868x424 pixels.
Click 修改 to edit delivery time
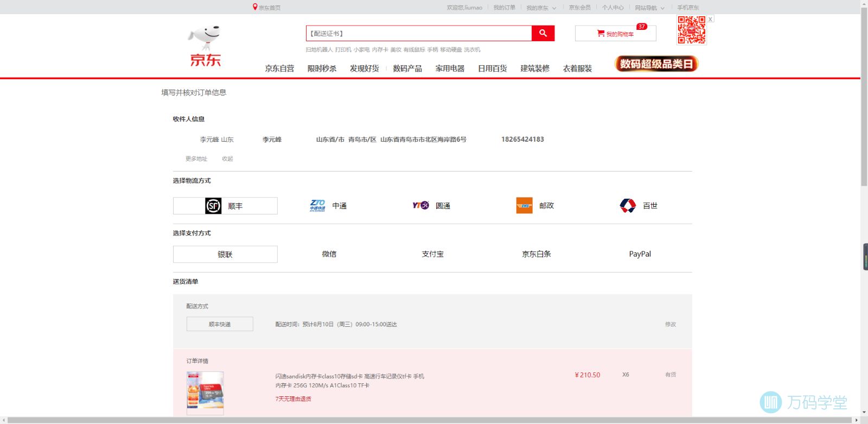(x=671, y=324)
